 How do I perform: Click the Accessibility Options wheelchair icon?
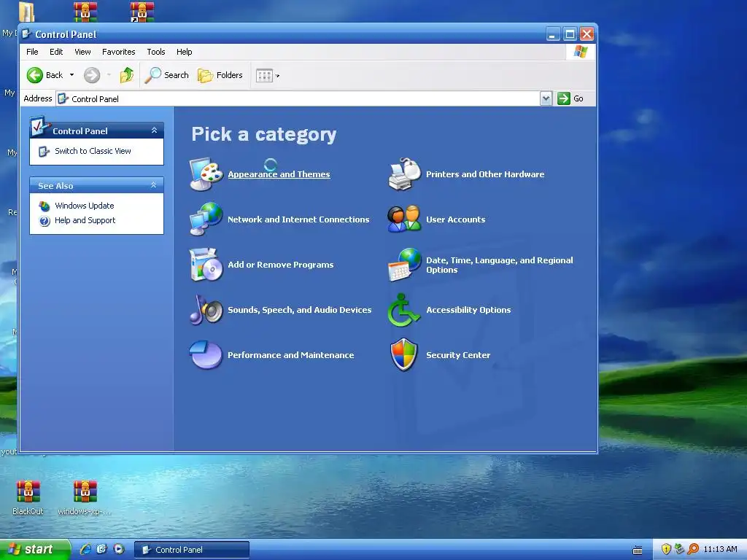pyautogui.click(x=403, y=309)
